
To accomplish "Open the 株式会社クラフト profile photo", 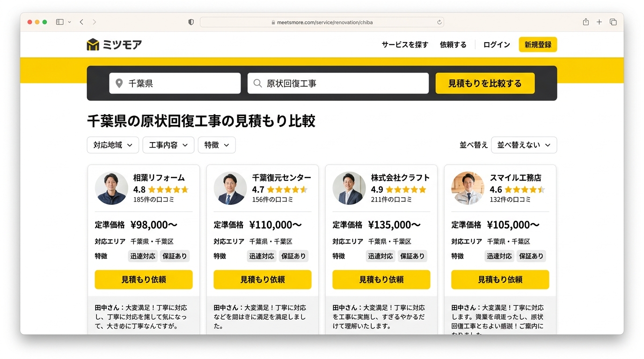I will pyautogui.click(x=349, y=188).
